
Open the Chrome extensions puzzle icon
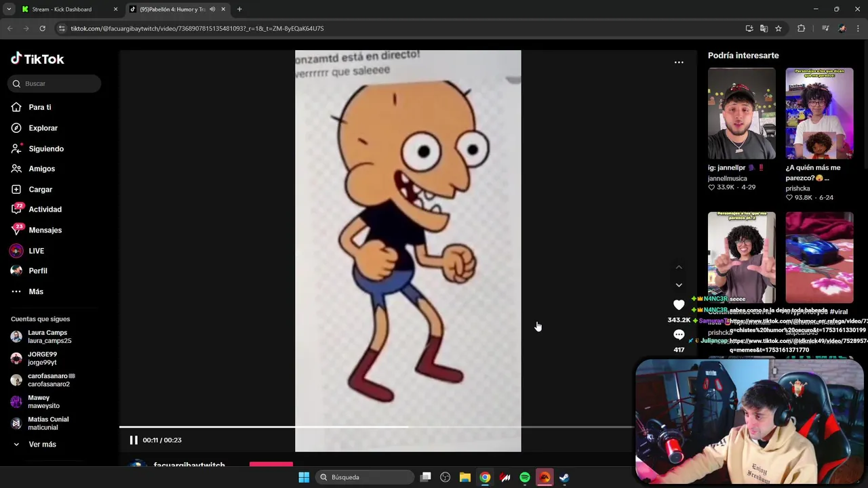(802, 28)
